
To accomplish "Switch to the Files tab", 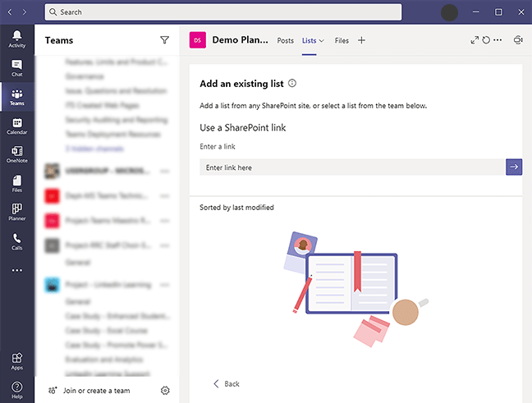I will coord(342,41).
